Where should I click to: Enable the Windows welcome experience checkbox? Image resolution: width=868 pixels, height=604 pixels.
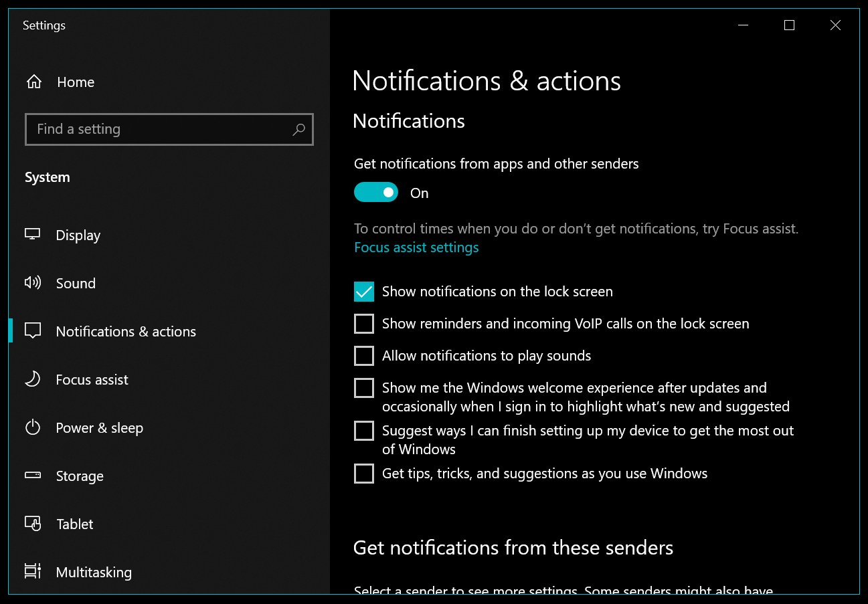point(364,388)
